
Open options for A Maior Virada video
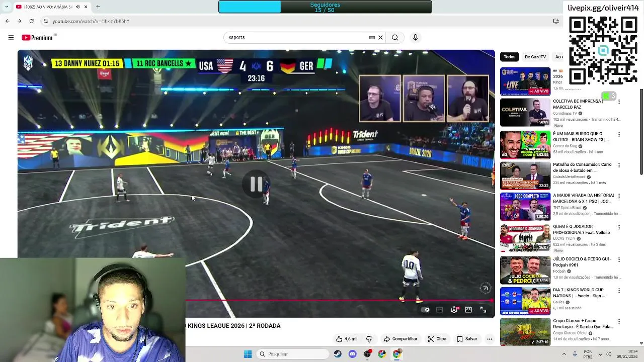[619, 196]
